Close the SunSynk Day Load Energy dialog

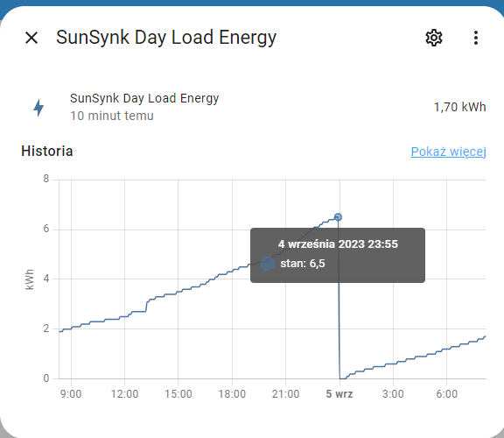click(x=31, y=38)
